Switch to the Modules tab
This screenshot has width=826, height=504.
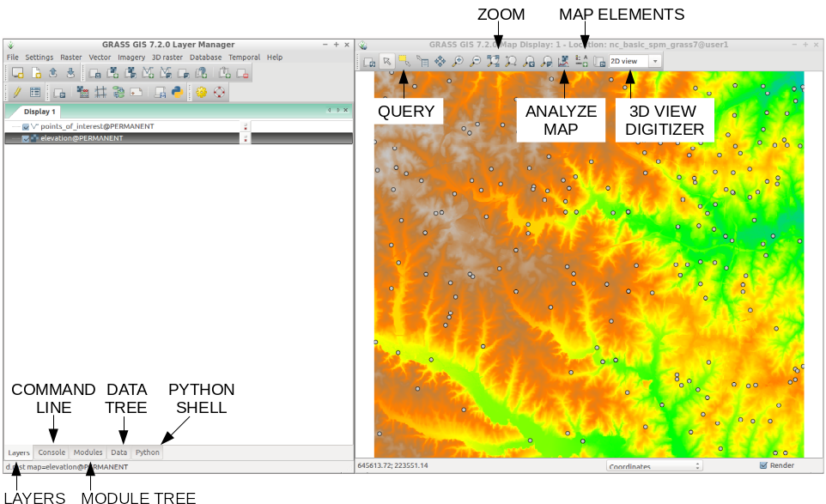88,452
